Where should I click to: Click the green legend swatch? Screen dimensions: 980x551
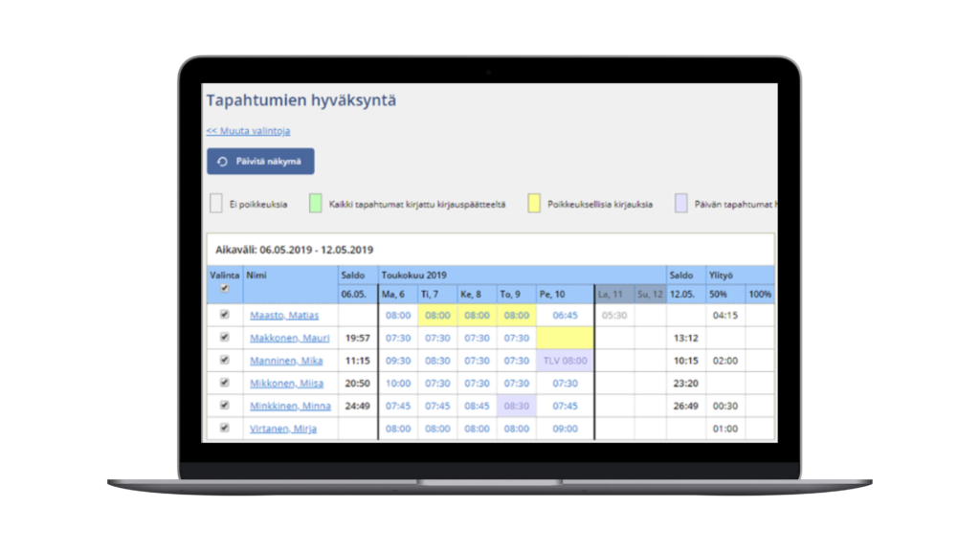click(315, 203)
